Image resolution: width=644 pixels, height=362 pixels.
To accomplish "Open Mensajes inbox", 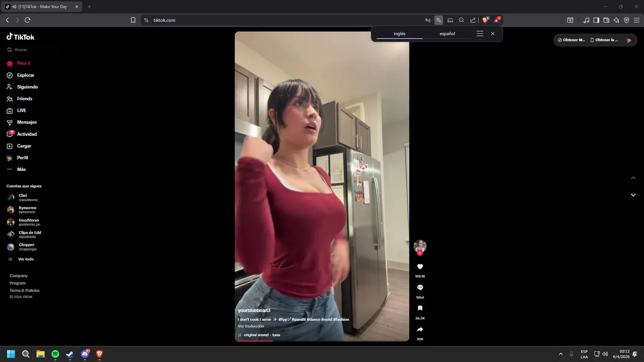I will (22, 122).
